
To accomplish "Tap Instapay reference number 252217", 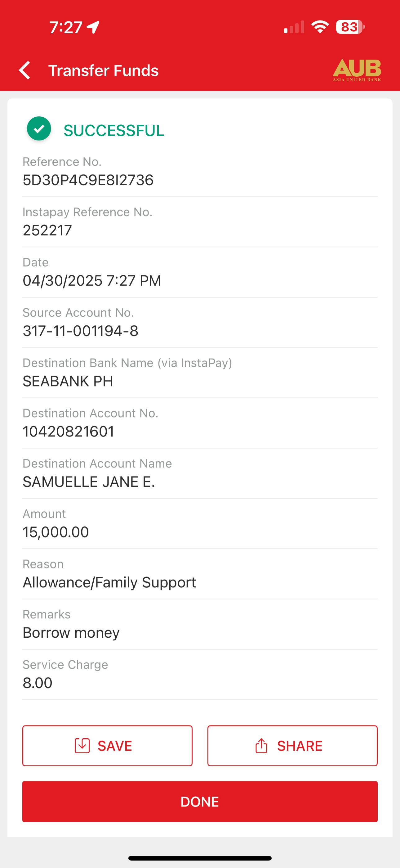I will tap(47, 230).
